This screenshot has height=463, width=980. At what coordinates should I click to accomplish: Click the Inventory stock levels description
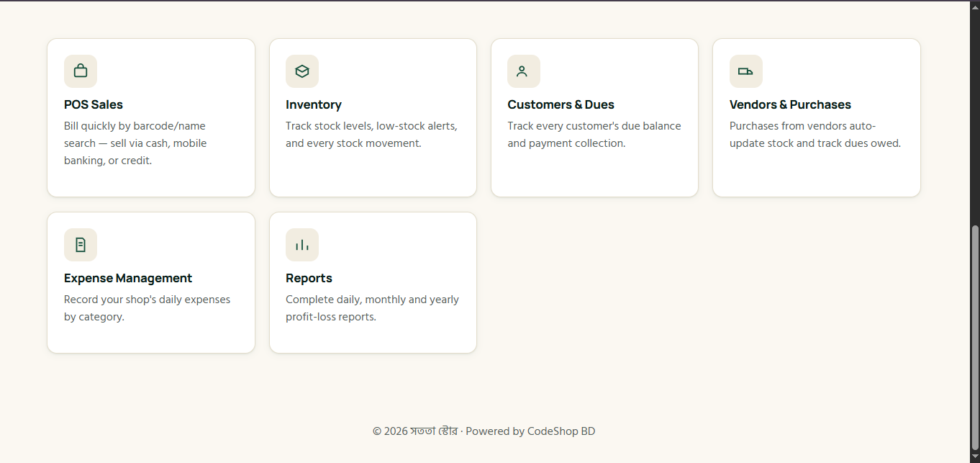(371, 135)
